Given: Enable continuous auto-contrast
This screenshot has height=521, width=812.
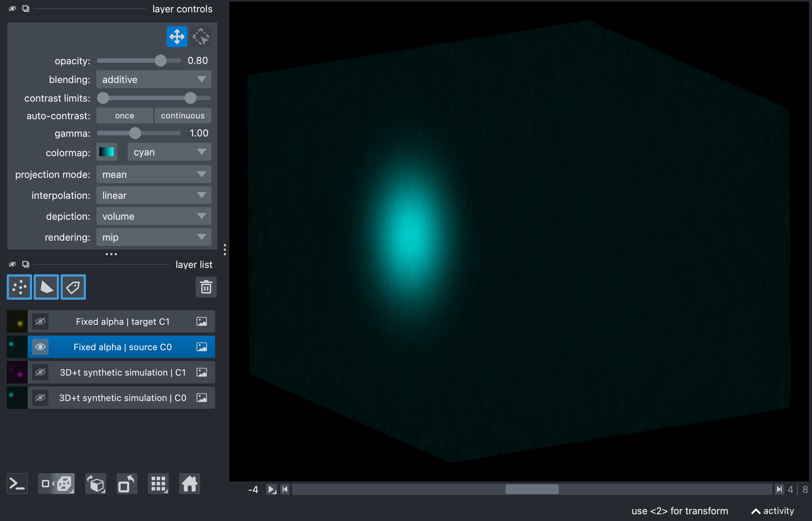Looking at the screenshot, I should click(x=183, y=115).
